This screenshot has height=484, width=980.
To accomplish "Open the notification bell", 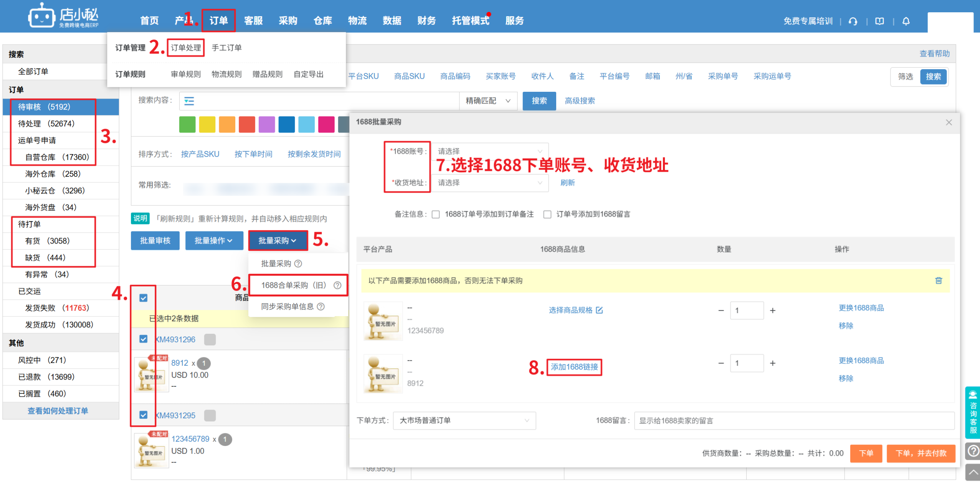I will [x=906, y=21].
